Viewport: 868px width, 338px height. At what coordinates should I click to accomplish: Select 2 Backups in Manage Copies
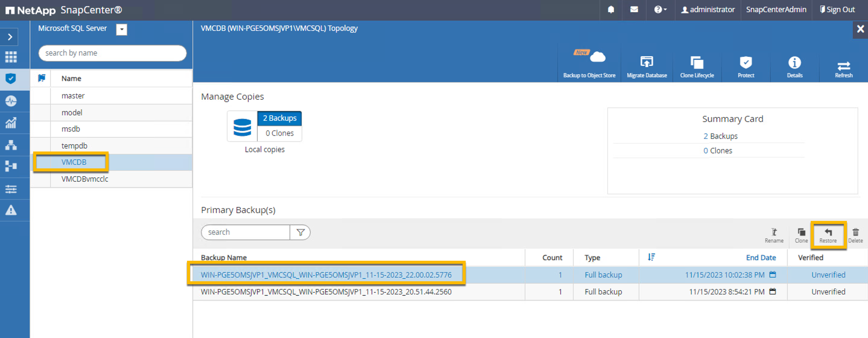click(280, 118)
